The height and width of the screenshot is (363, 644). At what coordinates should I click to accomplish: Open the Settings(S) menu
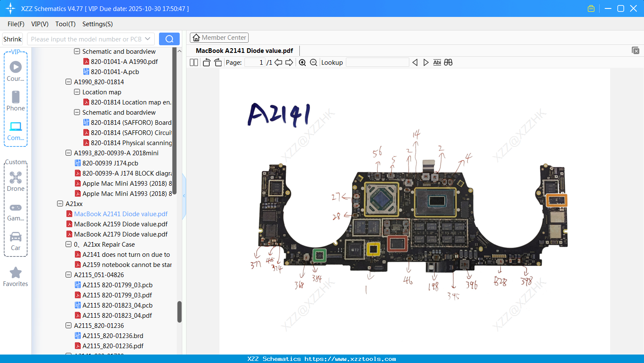click(x=98, y=24)
